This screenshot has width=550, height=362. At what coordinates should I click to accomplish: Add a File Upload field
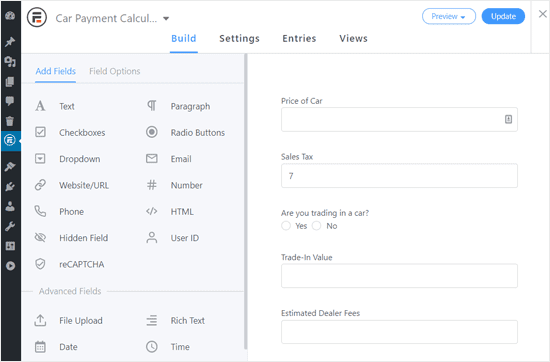pos(69,320)
